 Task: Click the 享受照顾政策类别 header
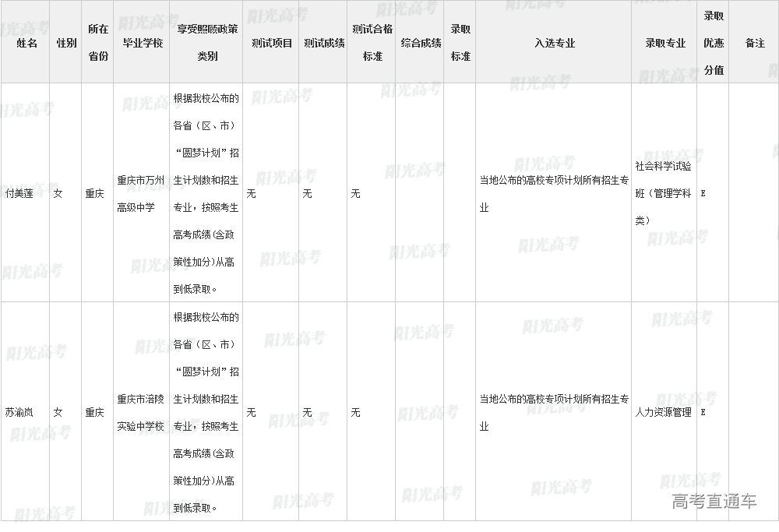pyautogui.click(x=207, y=44)
